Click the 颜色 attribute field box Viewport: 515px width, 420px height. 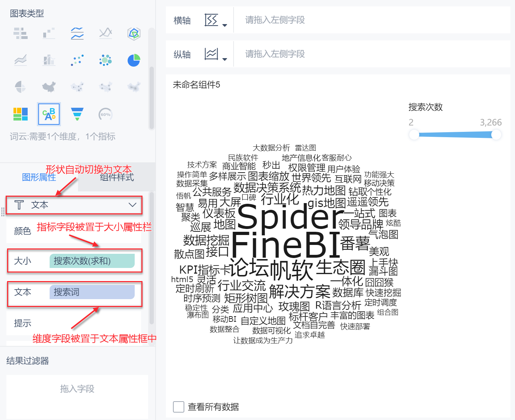pyautogui.click(x=74, y=231)
